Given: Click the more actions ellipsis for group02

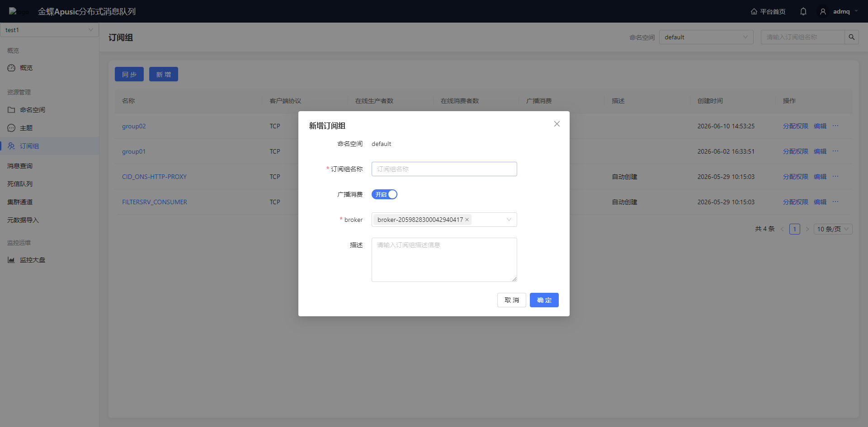Looking at the screenshot, I should click(x=835, y=126).
